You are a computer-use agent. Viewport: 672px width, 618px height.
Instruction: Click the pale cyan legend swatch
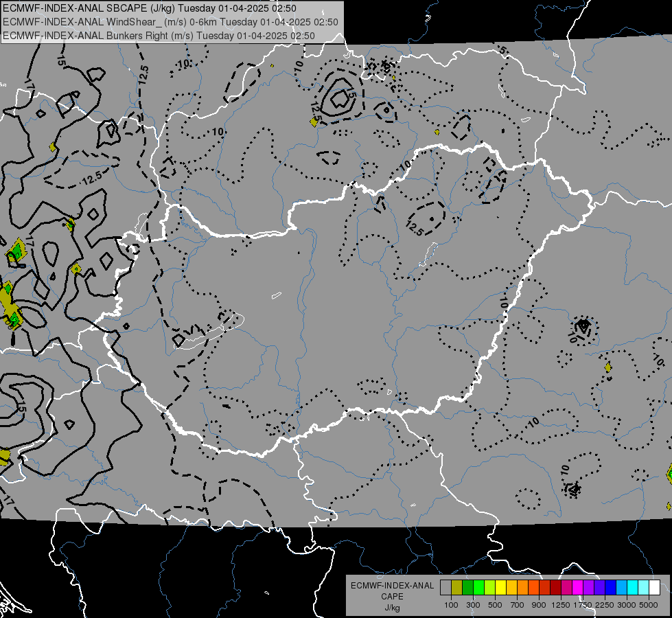(x=644, y=588)
